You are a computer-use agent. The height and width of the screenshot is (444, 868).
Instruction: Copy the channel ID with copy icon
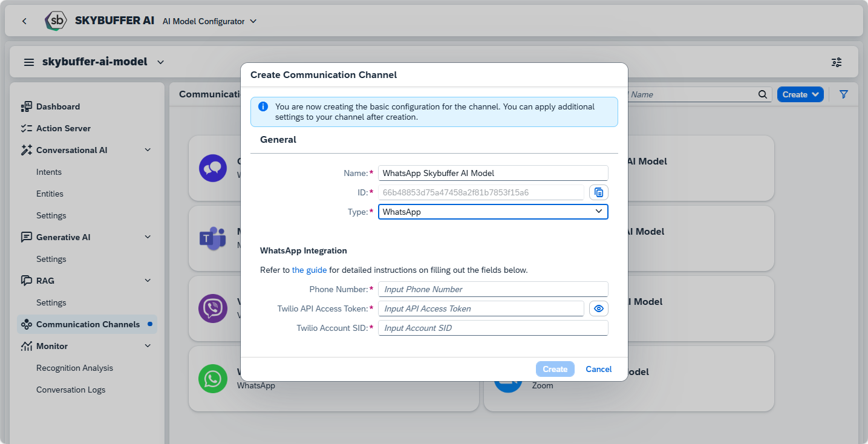(599, 192)
